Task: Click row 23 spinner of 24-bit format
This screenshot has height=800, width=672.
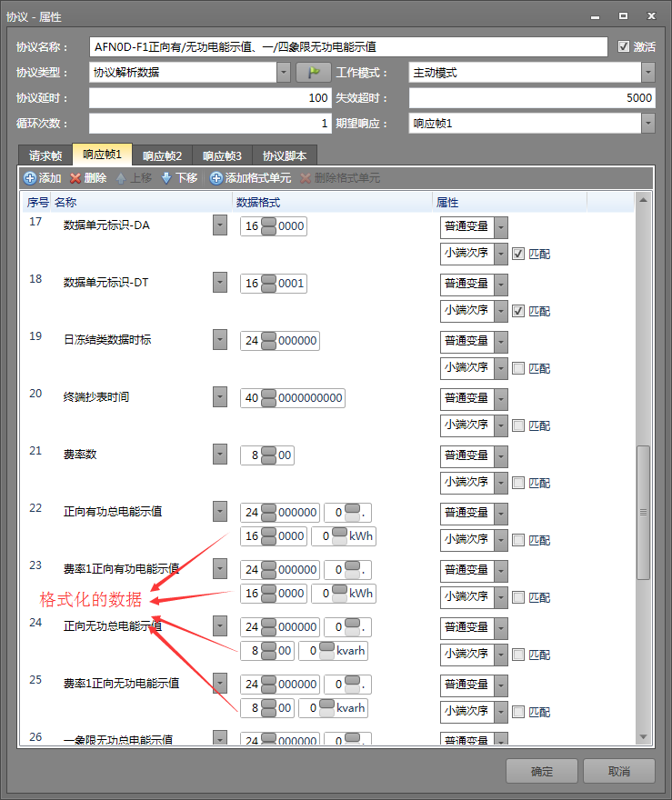Action: pyautogui.click(x=268, y=569)
